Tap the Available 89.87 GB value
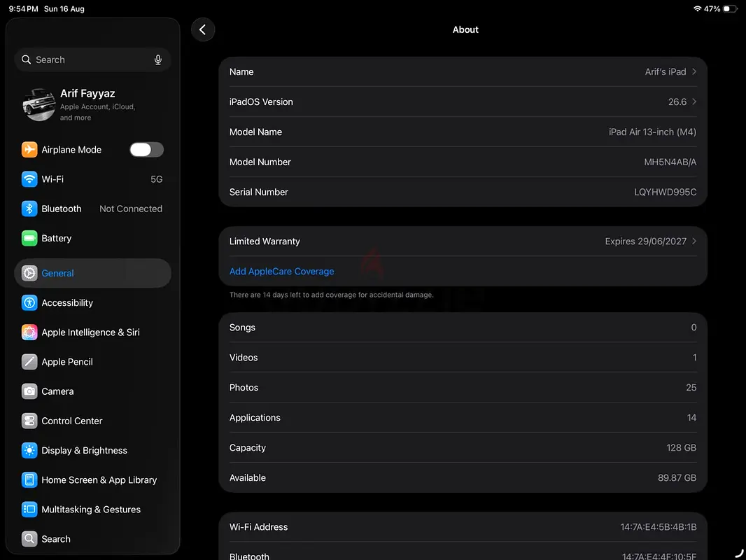Screen dimensions: 746x560 click(677, 477)
